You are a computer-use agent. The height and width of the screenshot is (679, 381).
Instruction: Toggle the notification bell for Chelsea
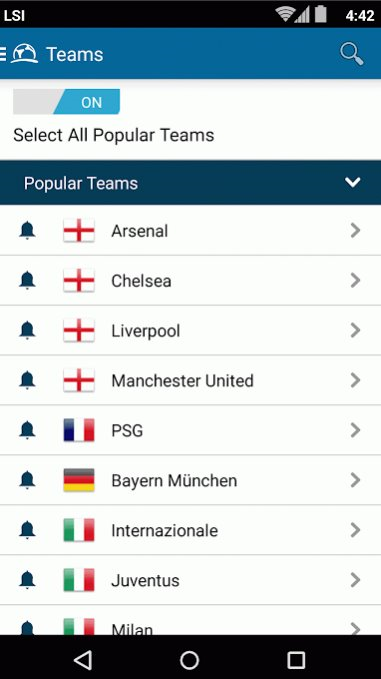point(27,281)
